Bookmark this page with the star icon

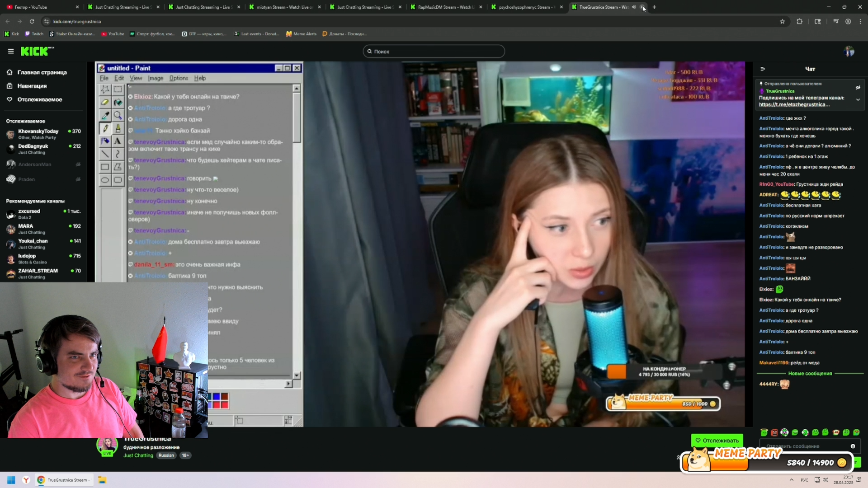click(x=783, y=21)
